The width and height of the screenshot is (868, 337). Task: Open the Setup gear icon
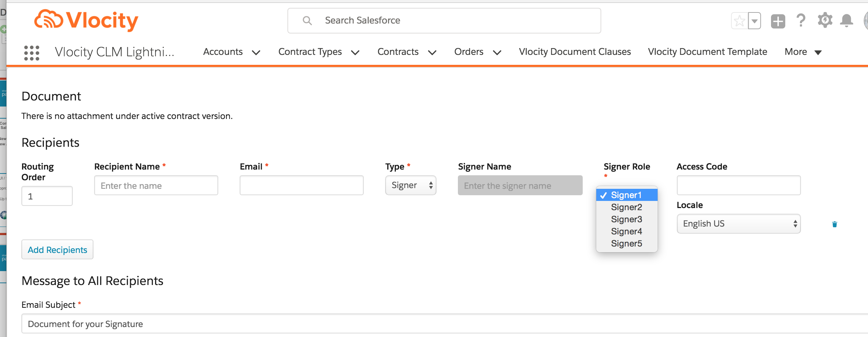[x=825, y=20]
